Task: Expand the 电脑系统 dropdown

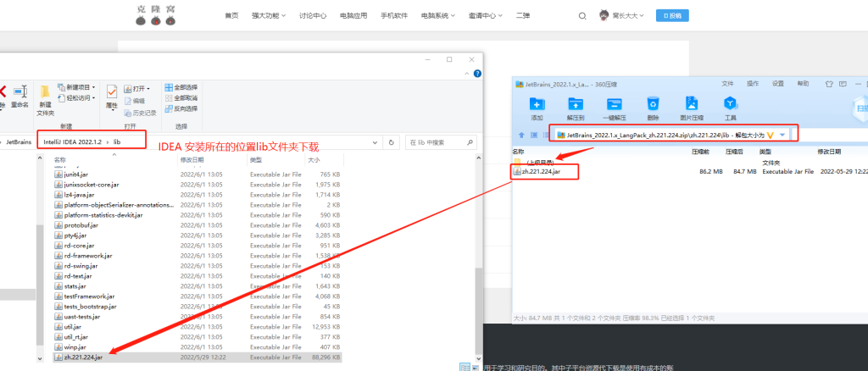Action: pyautogui.click(x=438, y=15)
